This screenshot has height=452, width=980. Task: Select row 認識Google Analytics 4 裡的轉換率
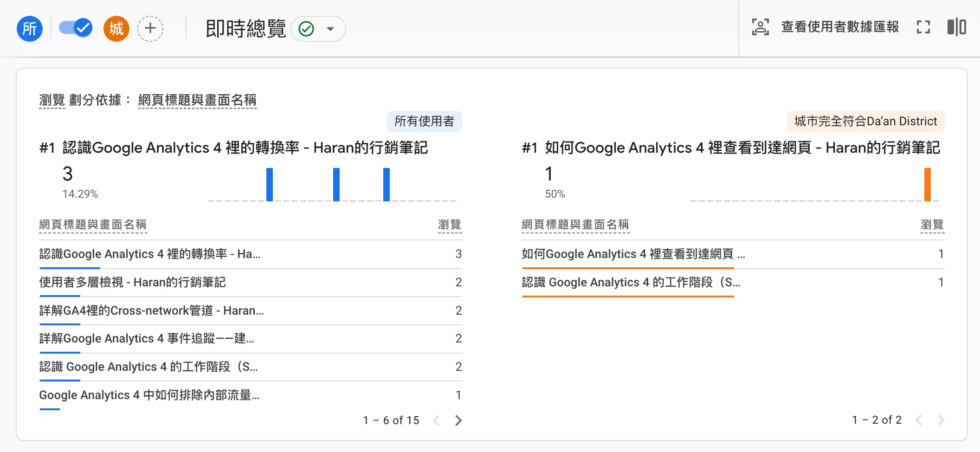[x=251, y=254]
